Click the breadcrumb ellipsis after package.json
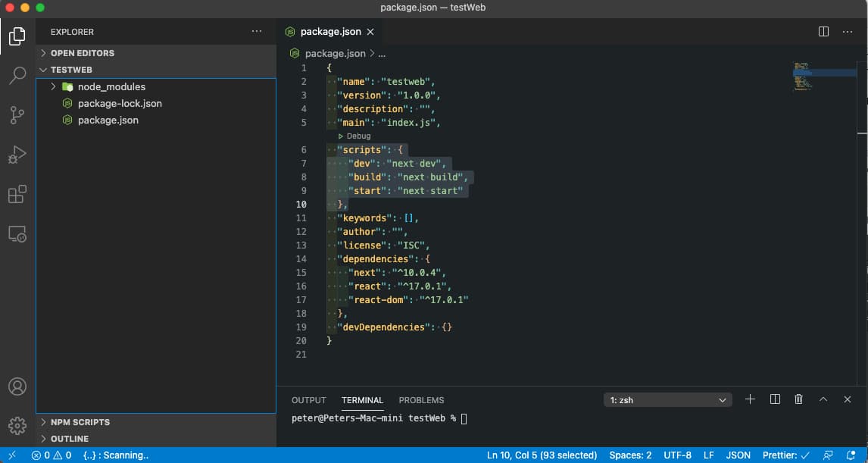The height and width of the screenshot is (463, 868). point(382,54)
